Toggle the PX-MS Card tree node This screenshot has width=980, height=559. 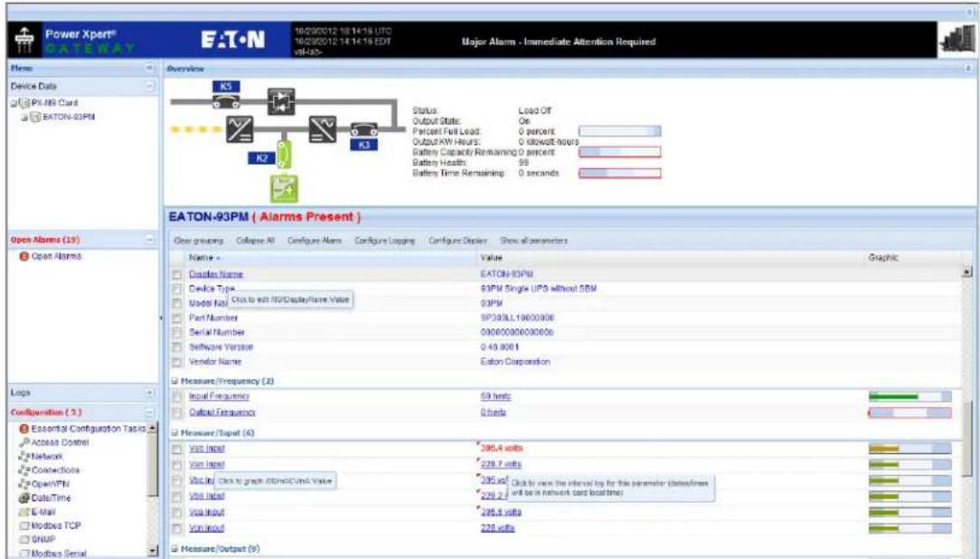[14, 103]
